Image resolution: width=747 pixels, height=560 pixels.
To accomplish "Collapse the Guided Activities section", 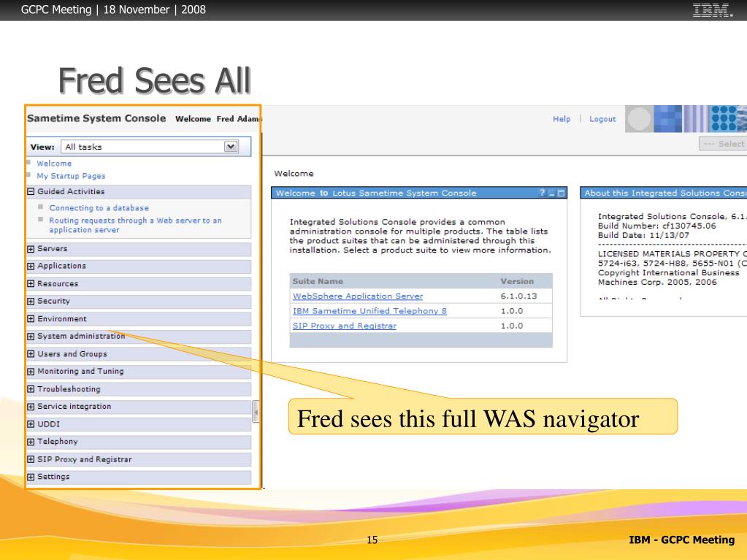I will click(x=31, y=191).
